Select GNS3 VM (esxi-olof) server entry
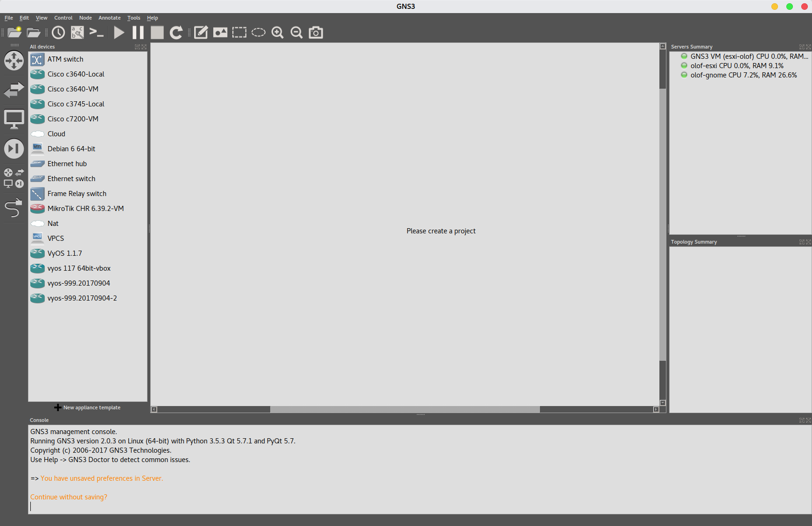The image size is (812, 526). 744,56
